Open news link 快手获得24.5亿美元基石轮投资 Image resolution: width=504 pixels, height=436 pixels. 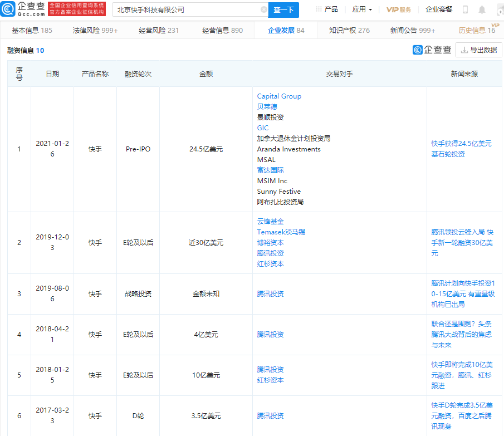[461, 149]
